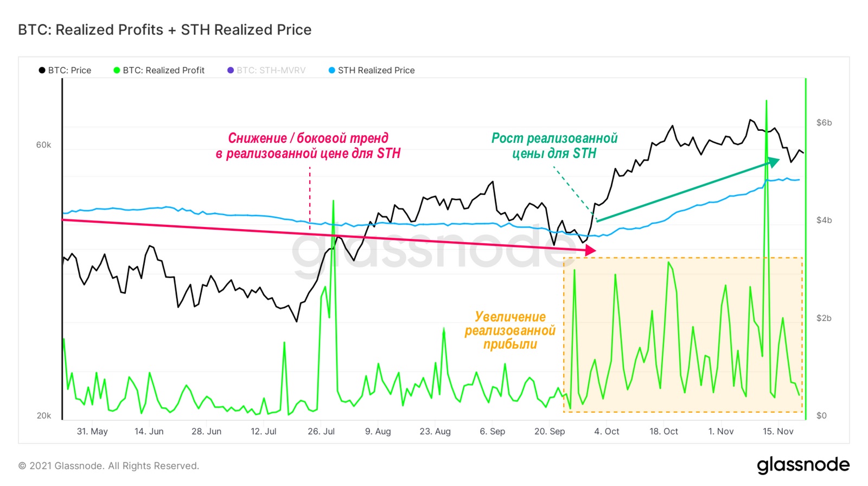Click the chart title Realized Profits text
Viewport: 868px width, 486px height.
(x=110, y=30)
